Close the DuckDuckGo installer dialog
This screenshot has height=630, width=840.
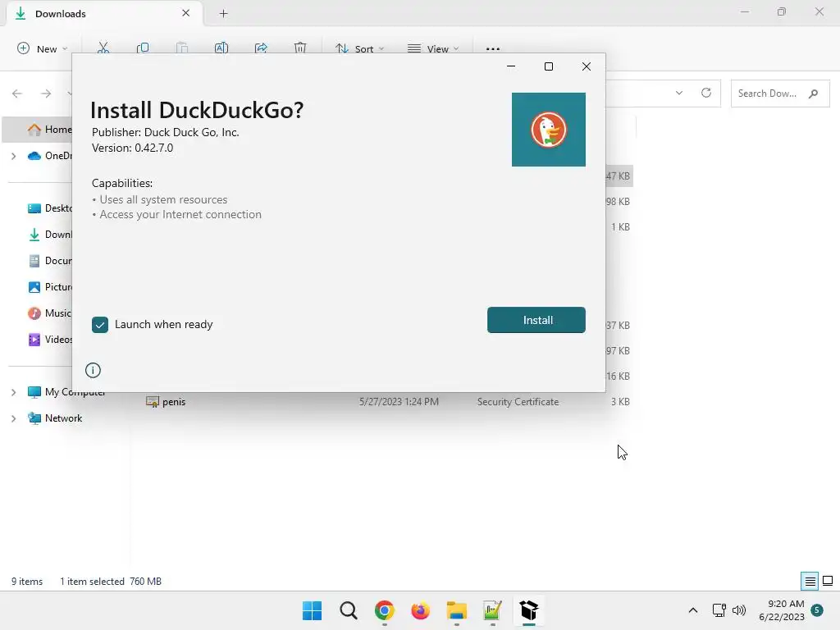tap(587, 66)
